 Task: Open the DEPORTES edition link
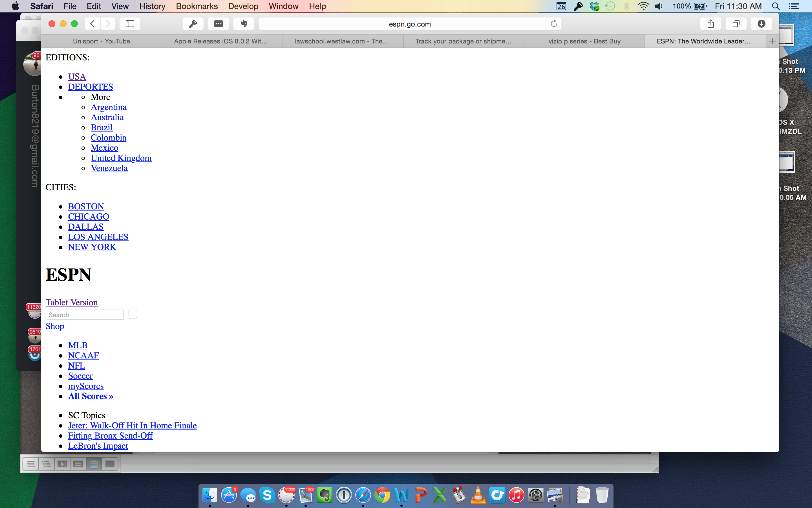(x=91, y=87)
